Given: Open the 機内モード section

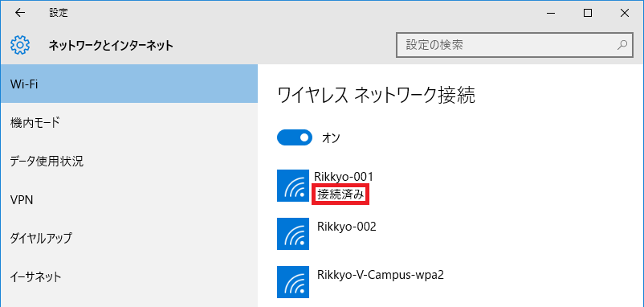Looking at the screenshot, I should [x=129, y=122].
